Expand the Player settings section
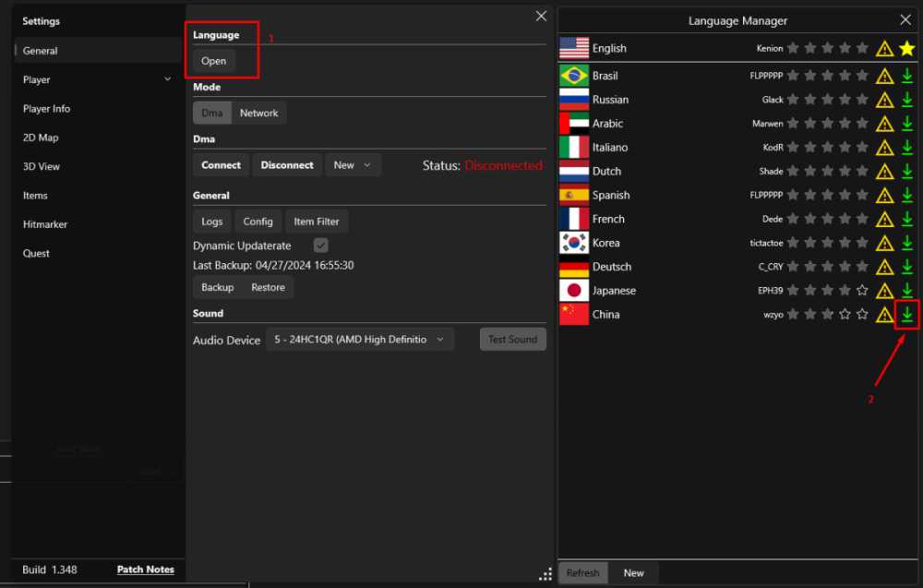The width and height of the screenshot is (923, 588). (x=167, y=79)
